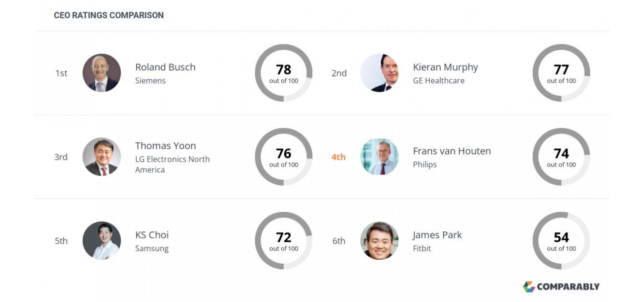The width and height of the screenshot is (644, 302).
Task: Open the KS Choi name link
Action: (x=152, y=235)
